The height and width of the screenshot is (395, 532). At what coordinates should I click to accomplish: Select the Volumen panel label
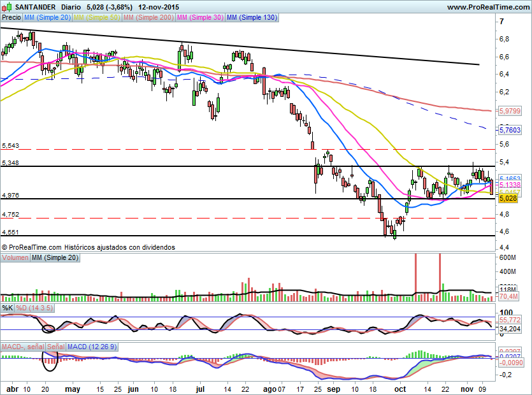(x=15, y=257)
